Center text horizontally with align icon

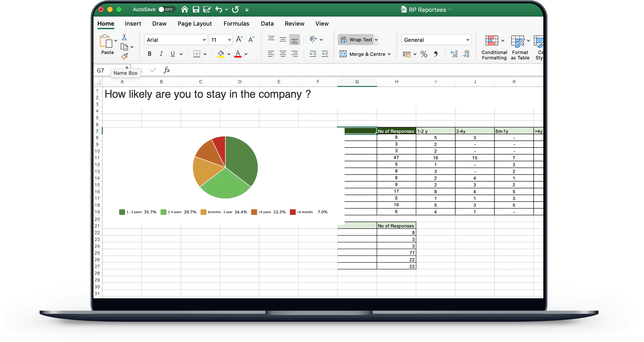click(283, 54)
